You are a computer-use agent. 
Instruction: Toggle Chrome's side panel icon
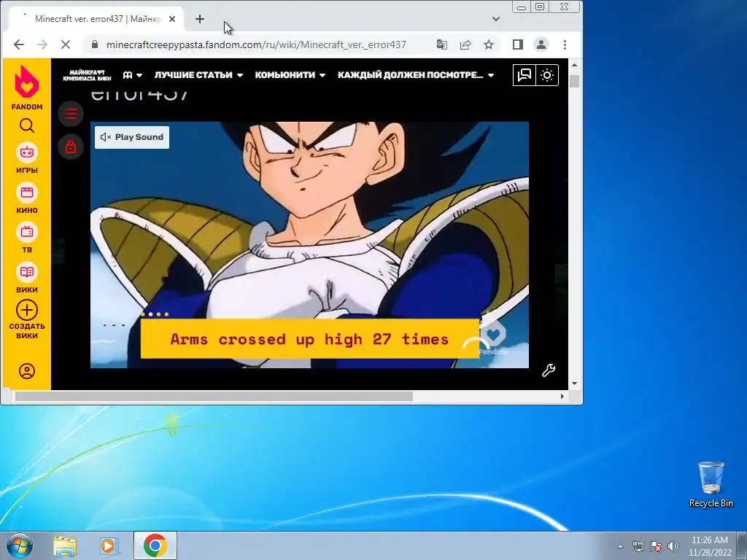click(x=518, y=44)
